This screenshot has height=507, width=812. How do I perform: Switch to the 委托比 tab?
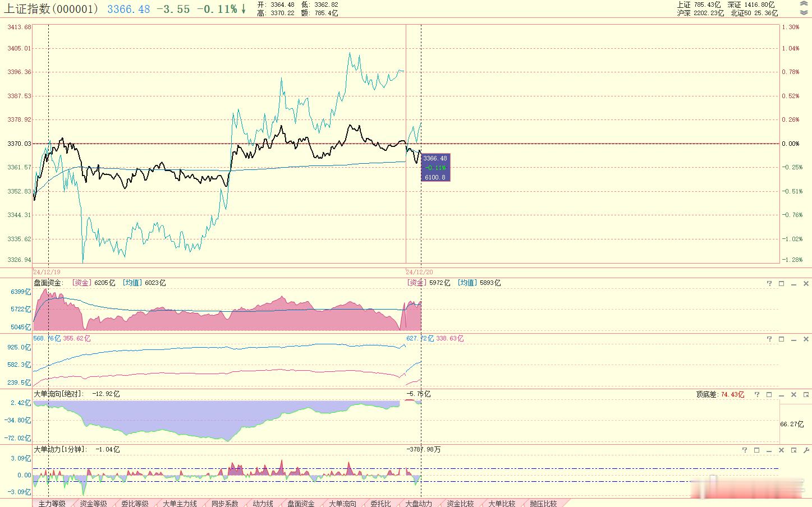click(380, 504)
